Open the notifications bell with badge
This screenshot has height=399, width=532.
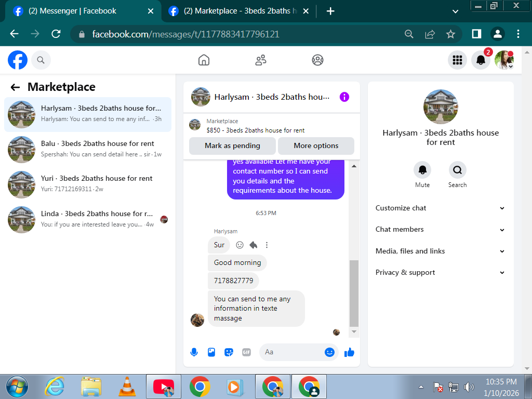(481, 60)
